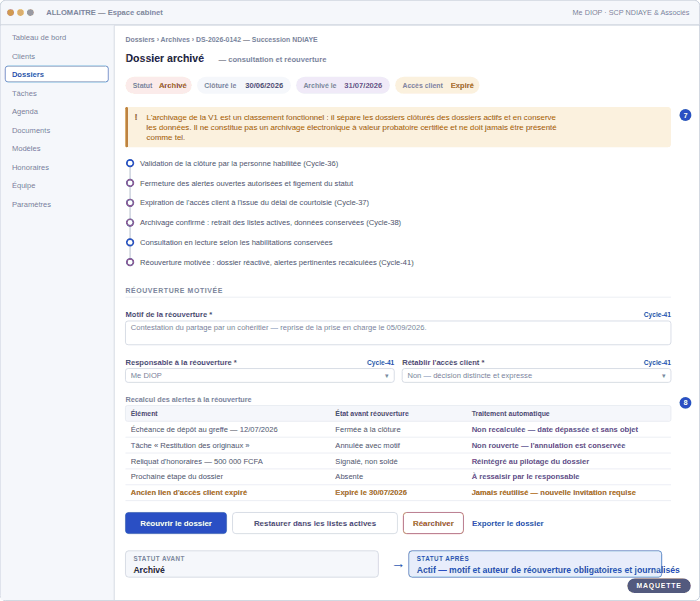Click the Archivé le 31/07/2026 badge
This screenshot has height=601, width=700.
pyautogui.click(x=343, y=85)
